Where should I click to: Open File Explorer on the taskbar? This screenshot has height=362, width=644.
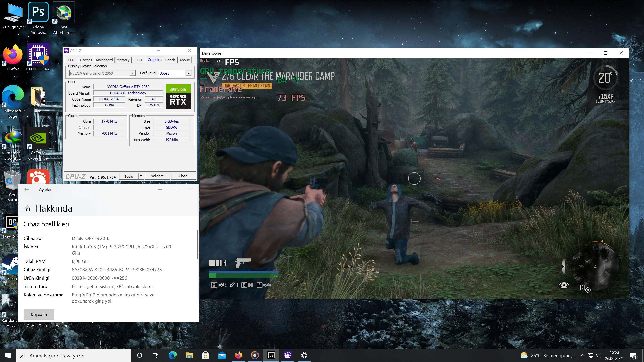pyautogui.click(x=189, y=355)
